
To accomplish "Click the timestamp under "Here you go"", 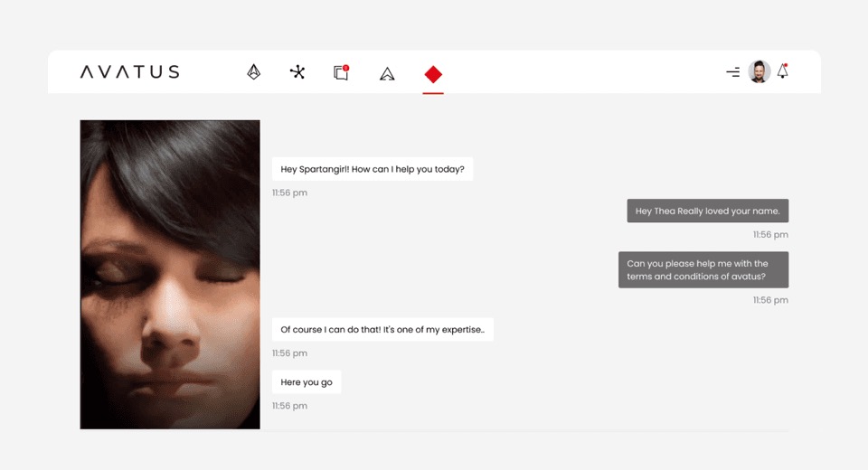I will [x=289, y=406].
